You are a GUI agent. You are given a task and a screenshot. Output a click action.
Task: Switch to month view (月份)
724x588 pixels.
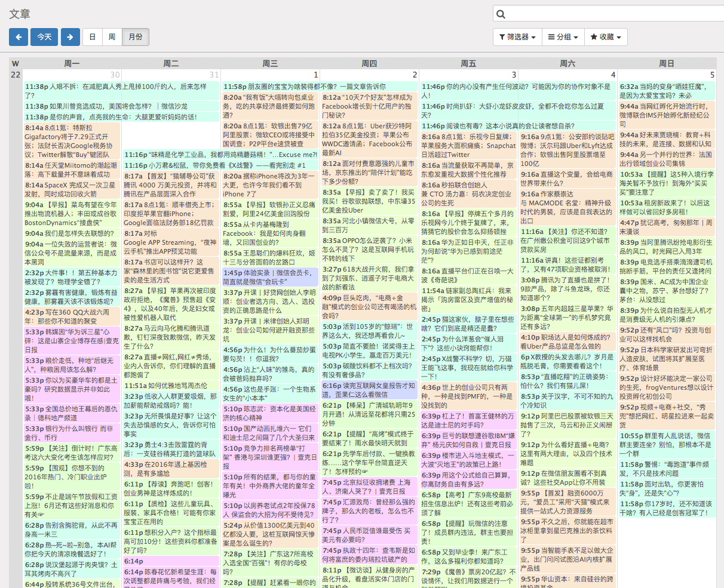pos(136,37)
